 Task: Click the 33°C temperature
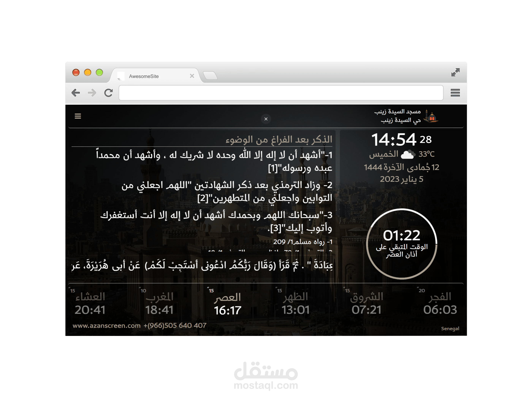tap(426, 154)
